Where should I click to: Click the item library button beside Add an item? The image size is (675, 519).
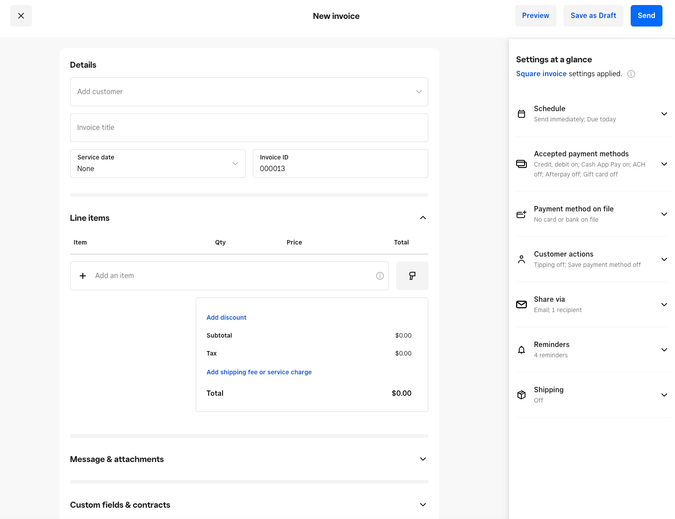coord(412,276)
